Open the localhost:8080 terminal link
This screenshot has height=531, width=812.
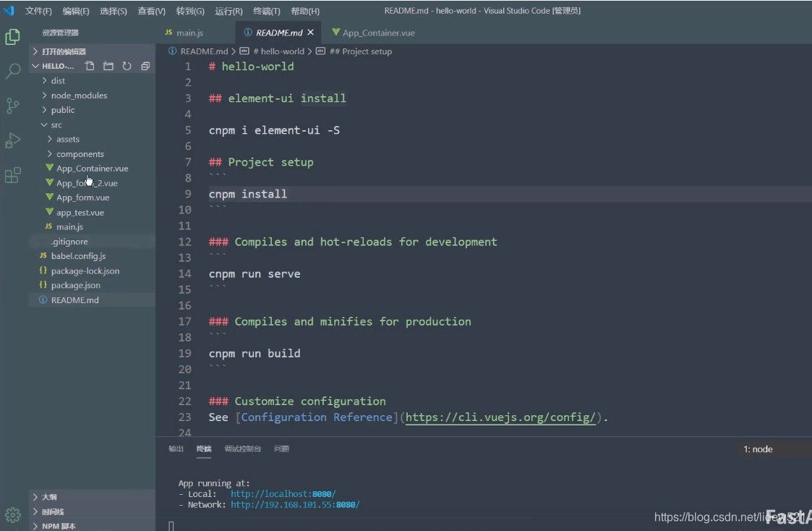click(283, 493)
